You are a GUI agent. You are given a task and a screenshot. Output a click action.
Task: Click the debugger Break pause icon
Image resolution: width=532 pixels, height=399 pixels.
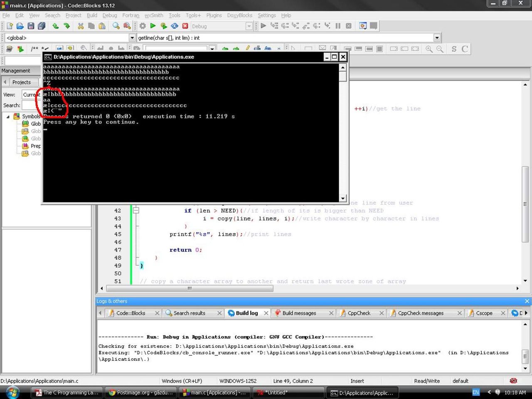[338, 26]
